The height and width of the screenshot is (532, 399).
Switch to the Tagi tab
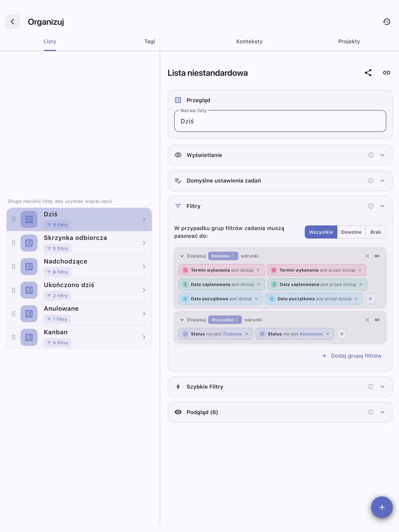150,42
